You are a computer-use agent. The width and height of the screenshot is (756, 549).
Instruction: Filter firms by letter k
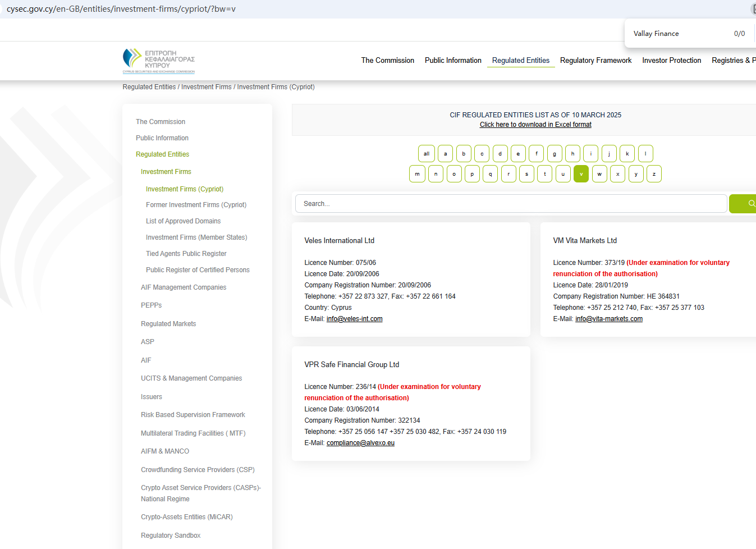pyautogui.click(x=627, y=154)
